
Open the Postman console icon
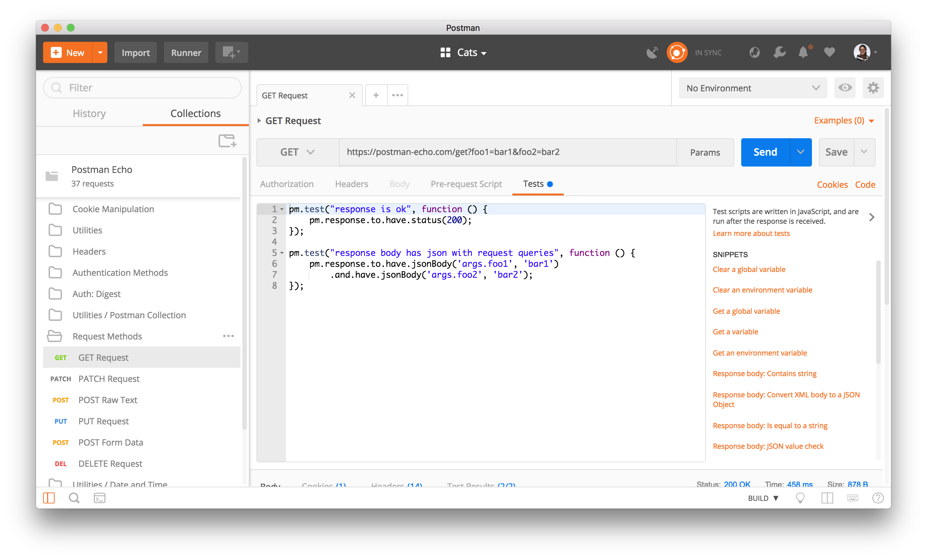99,498
